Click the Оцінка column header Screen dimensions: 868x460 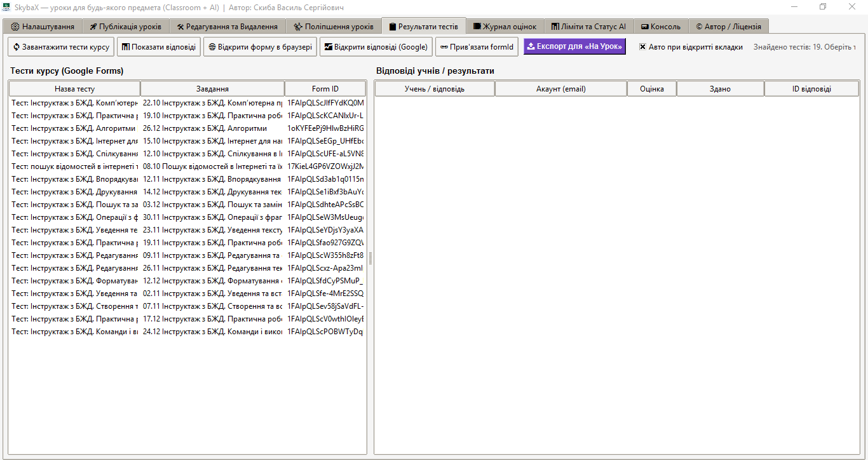(652, 89)
